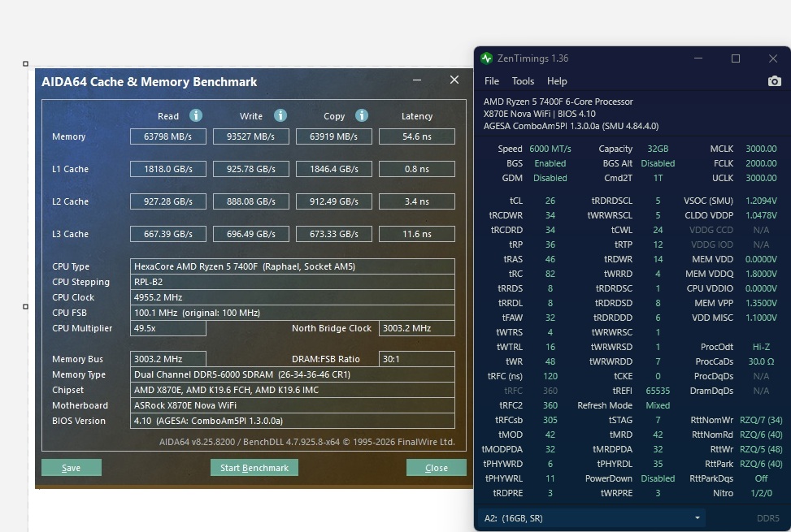Viewport: 791px width, 532px height.
Task: Click the Read info icon in AIDA64
Action: coord(196,115)
